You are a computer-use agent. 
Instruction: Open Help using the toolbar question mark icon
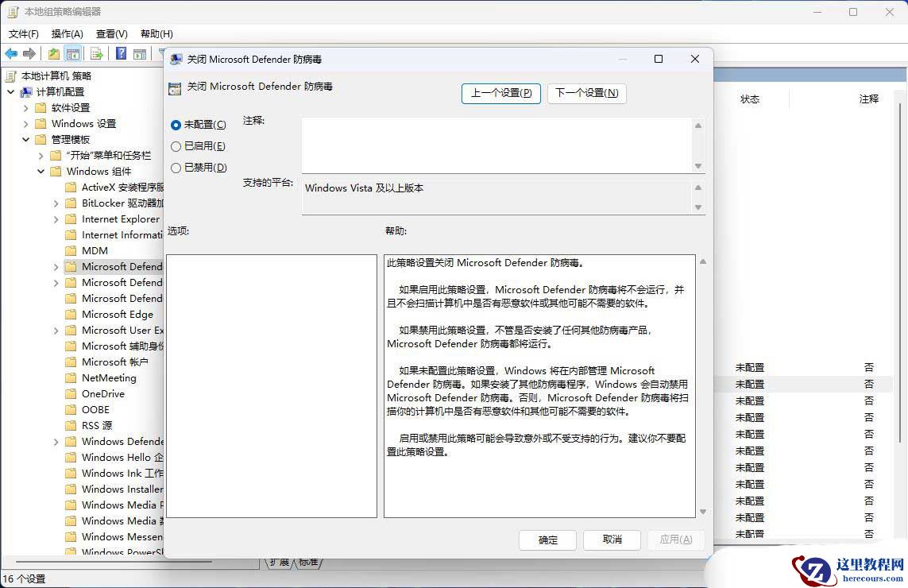121,53
